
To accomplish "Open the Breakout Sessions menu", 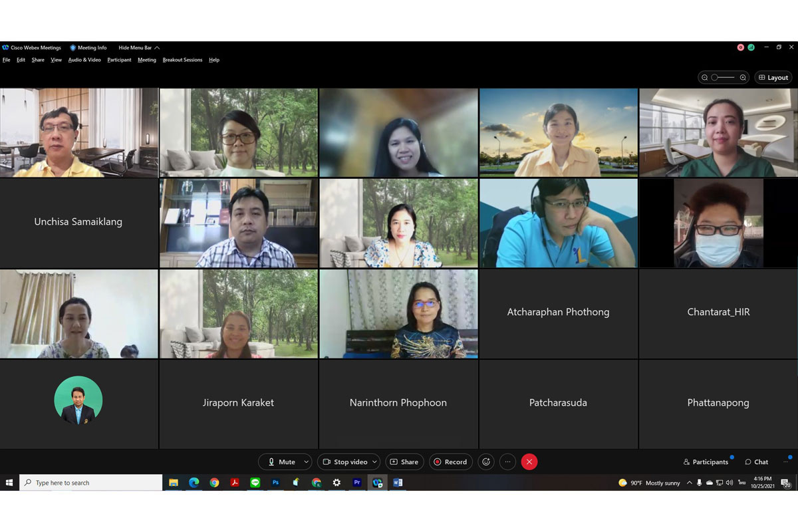I will click(182, 60).
